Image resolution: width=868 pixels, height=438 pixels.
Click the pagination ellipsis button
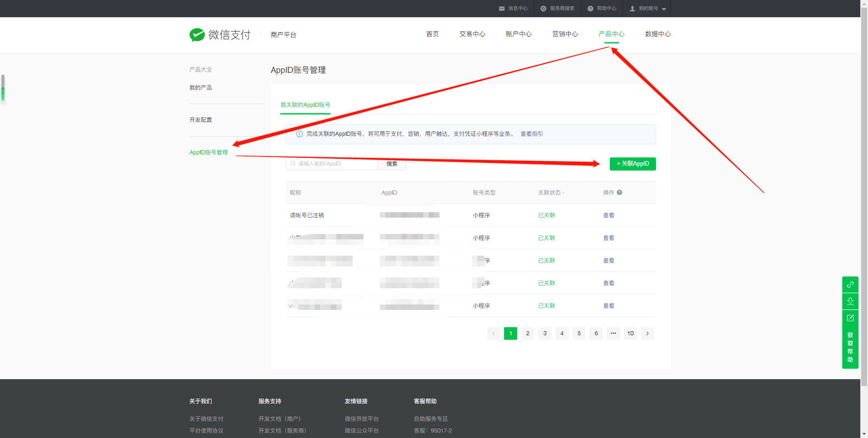coord(613,334)
